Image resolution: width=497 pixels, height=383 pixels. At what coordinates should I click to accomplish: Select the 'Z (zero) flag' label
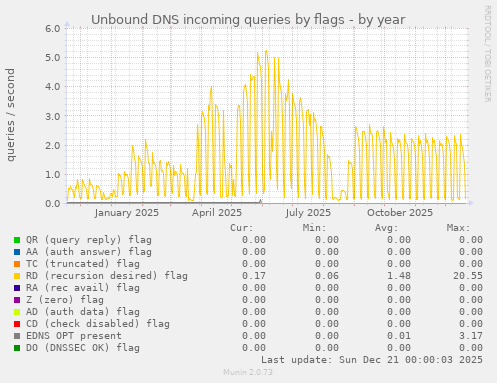click(x=65, y=300)
